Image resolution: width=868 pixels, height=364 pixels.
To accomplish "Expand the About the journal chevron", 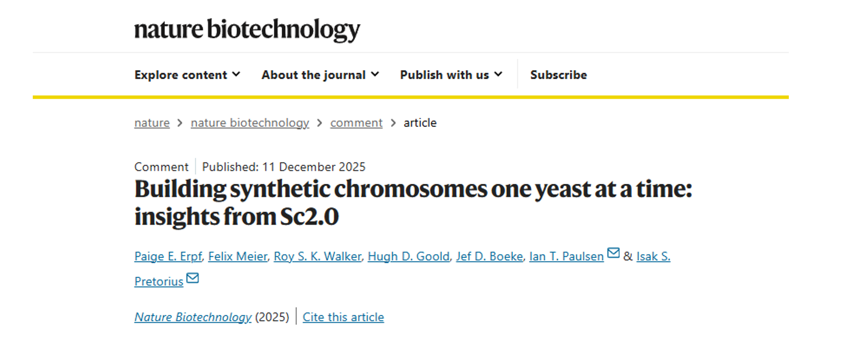I will pos(375,74).
